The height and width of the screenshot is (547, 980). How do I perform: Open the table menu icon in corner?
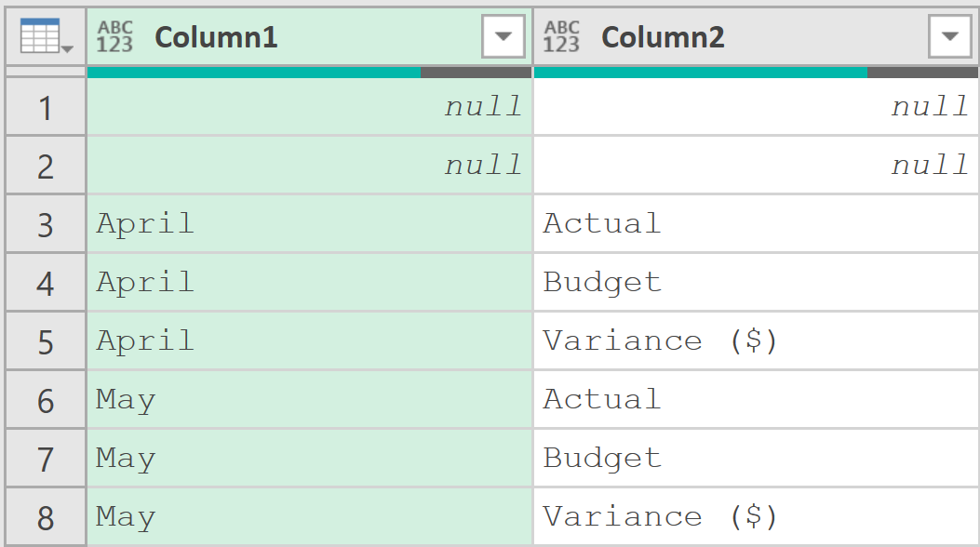(46, 36)
